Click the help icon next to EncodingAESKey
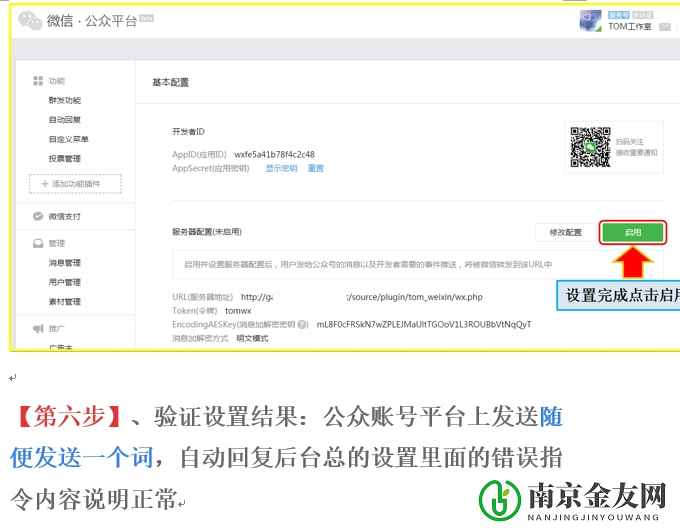This screenshot has height=532, width=680. pos(303,324)
